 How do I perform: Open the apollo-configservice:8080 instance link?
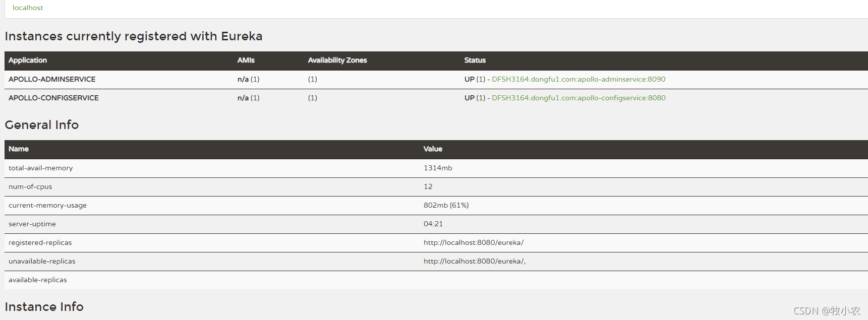click(578, 98)
